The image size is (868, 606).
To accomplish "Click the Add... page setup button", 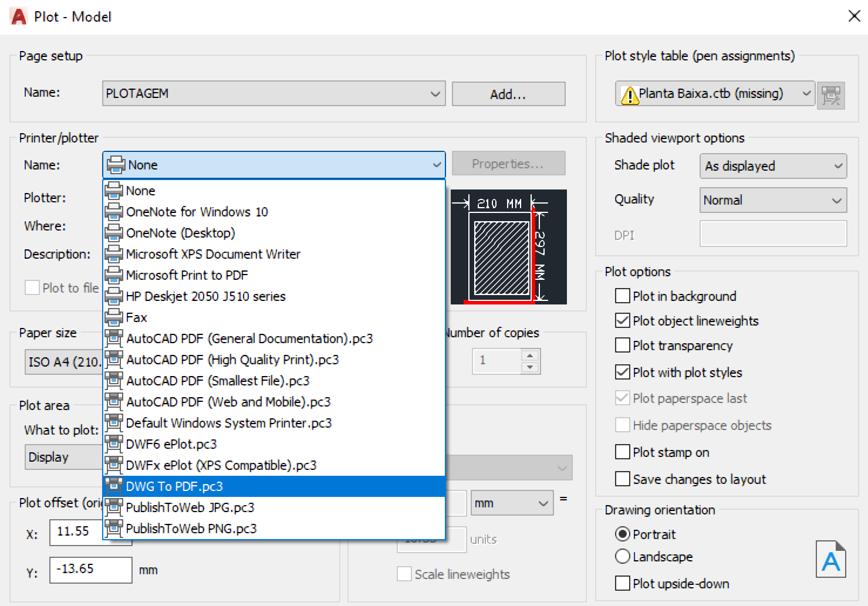I will pos(508,94).
